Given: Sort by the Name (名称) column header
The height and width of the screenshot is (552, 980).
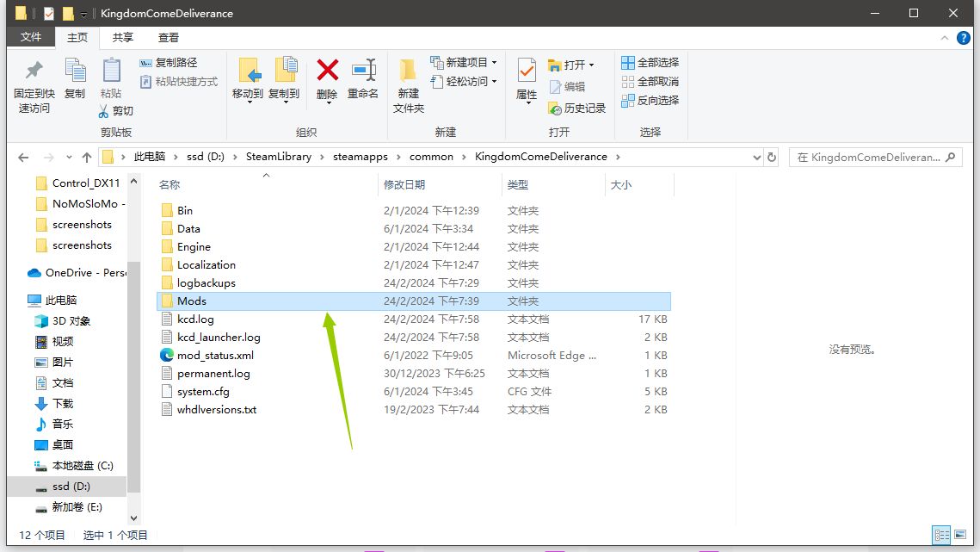Looking at the screenshot, I should pyautogui.click(x=169, y=184).
